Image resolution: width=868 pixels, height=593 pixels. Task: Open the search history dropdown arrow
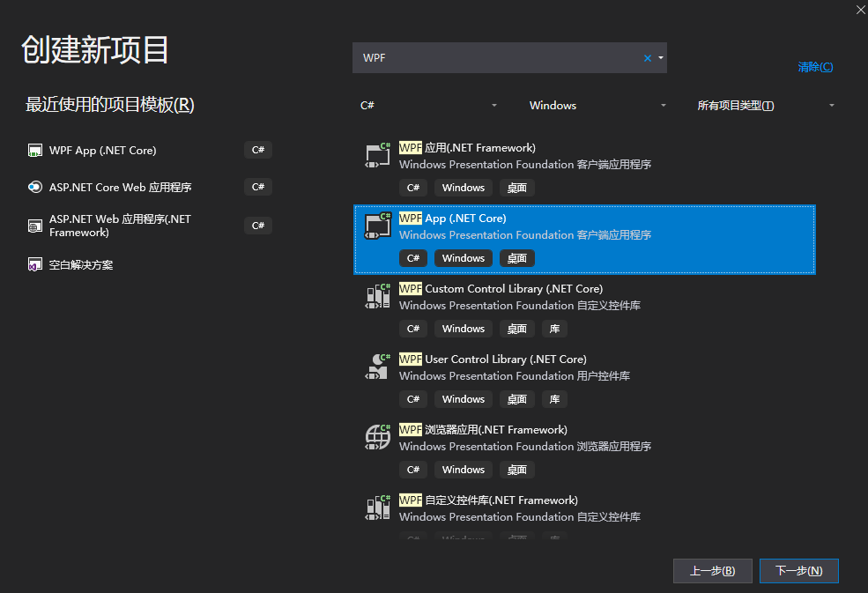coord(660,57)
